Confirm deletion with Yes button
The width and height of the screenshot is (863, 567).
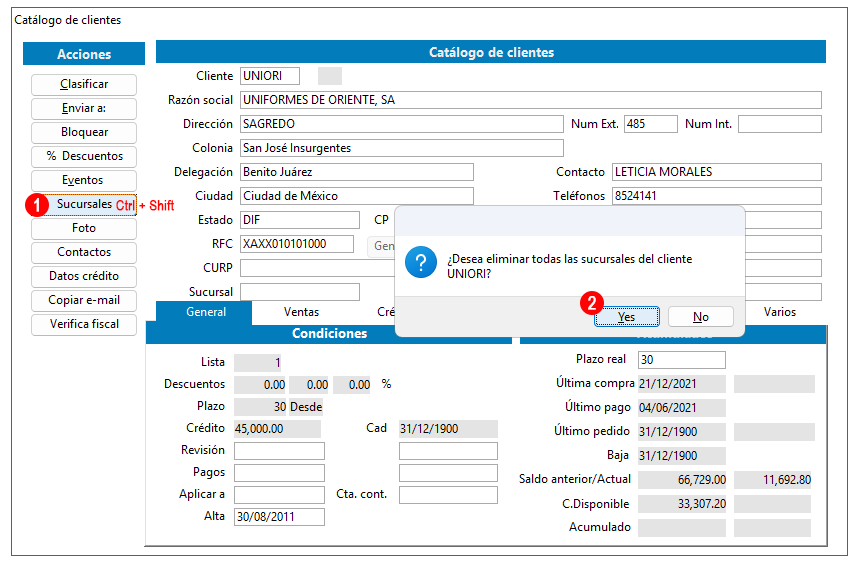click(x=627, y=317)
